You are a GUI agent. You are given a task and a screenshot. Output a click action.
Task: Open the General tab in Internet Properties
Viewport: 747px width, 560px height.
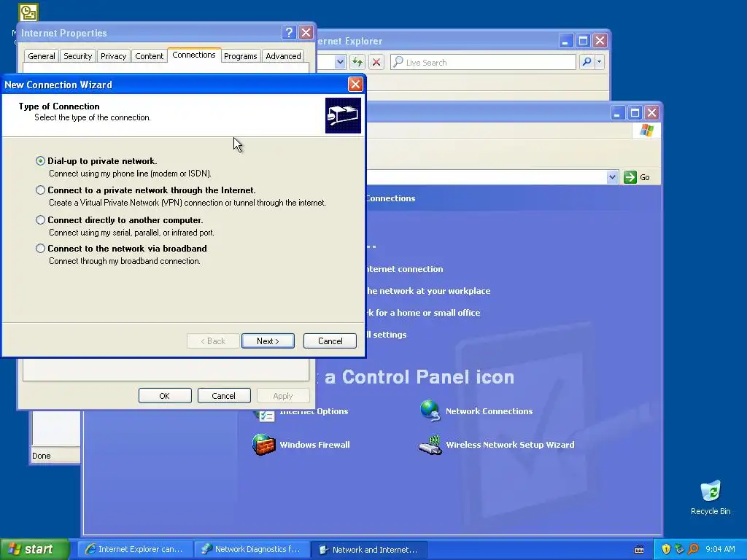pyautogui.click(x=42, y=56)
